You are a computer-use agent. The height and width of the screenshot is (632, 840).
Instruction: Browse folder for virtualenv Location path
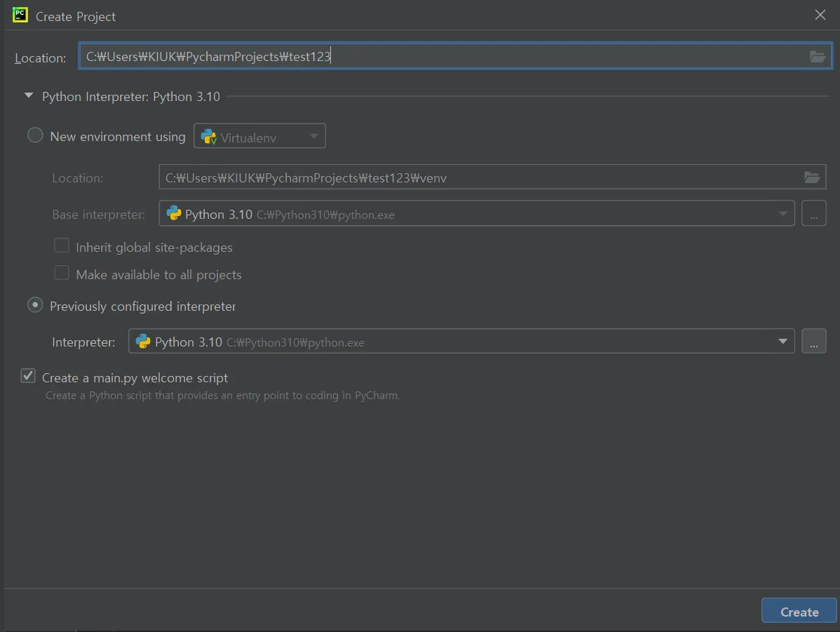pos(812,177)
